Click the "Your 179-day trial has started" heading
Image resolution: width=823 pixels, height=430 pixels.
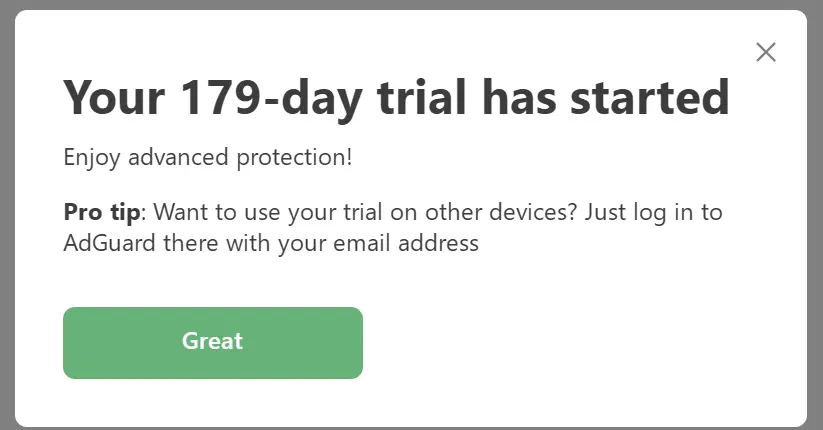point(396,99)
